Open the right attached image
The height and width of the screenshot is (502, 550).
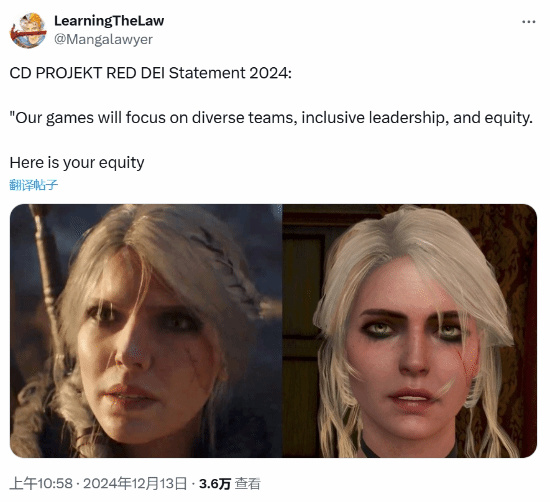pyautogui.click(x=410, y=331)
